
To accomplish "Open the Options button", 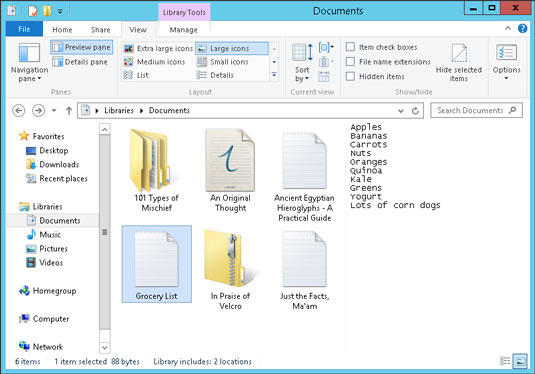I will point(506,63).
